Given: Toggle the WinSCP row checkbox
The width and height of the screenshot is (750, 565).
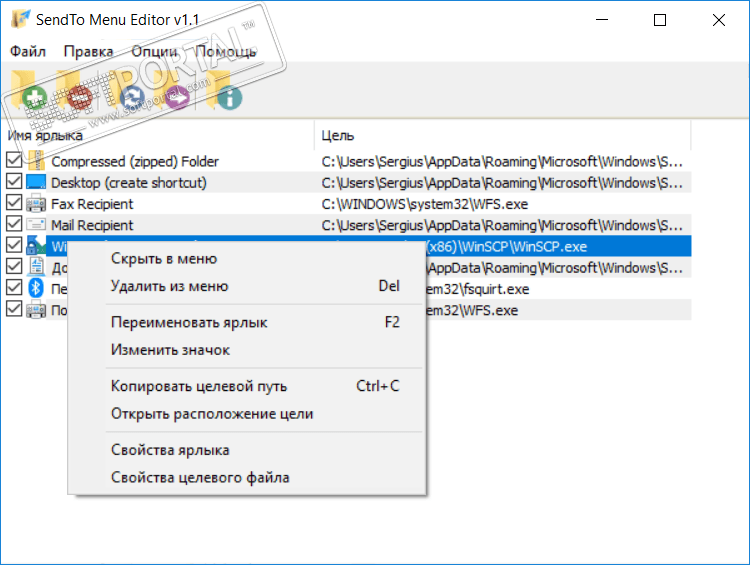Looking at the screenshot, I should pyautogui.click(x=14, y=244).
